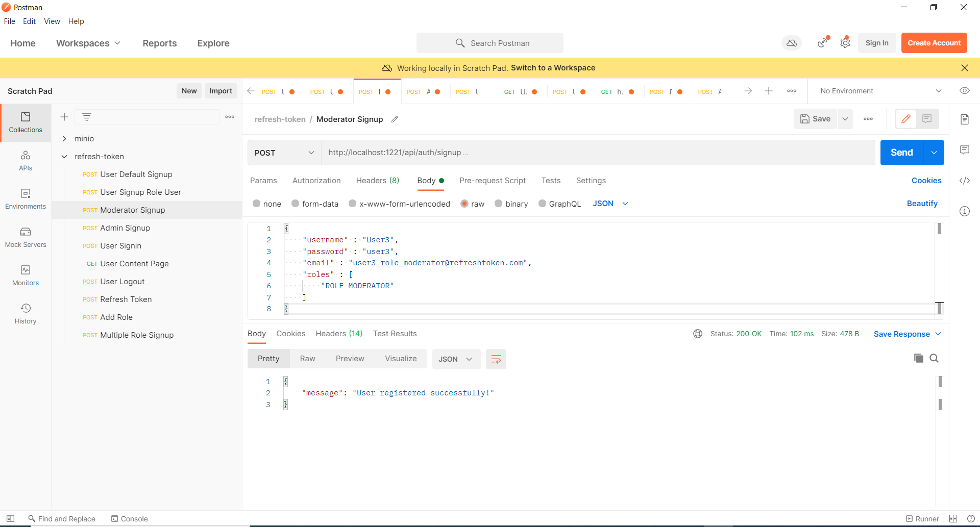Click the Send button
Screen dimensions: 980x527
(902, 153)
